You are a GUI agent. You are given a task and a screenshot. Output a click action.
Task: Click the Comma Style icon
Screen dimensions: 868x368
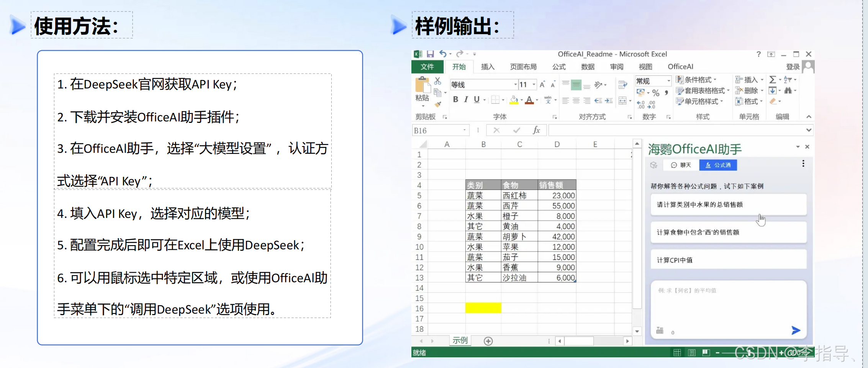[x=667, y=93]
